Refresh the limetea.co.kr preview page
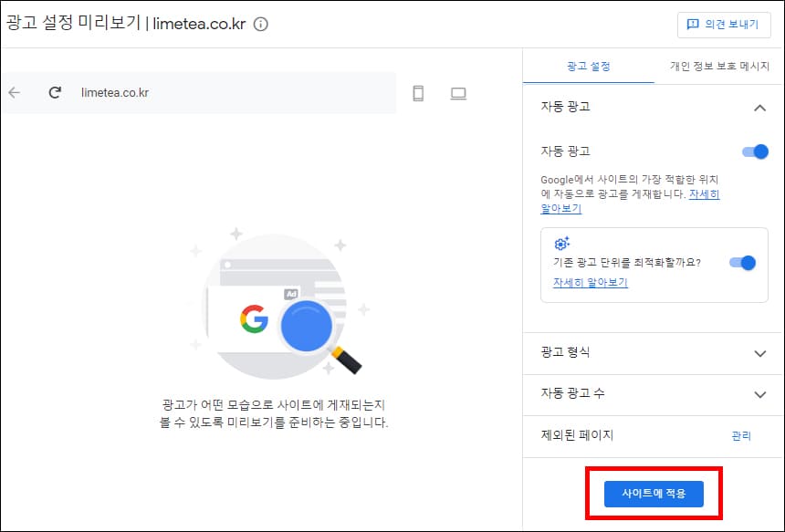The image size is (785, 532). click(x=57, y=93)
